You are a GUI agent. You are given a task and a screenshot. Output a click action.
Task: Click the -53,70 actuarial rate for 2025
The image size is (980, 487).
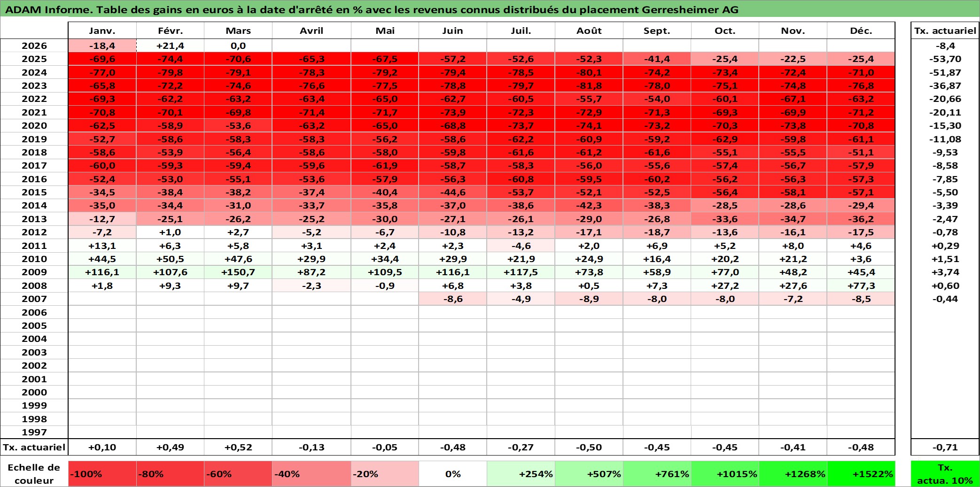point(945,59)
